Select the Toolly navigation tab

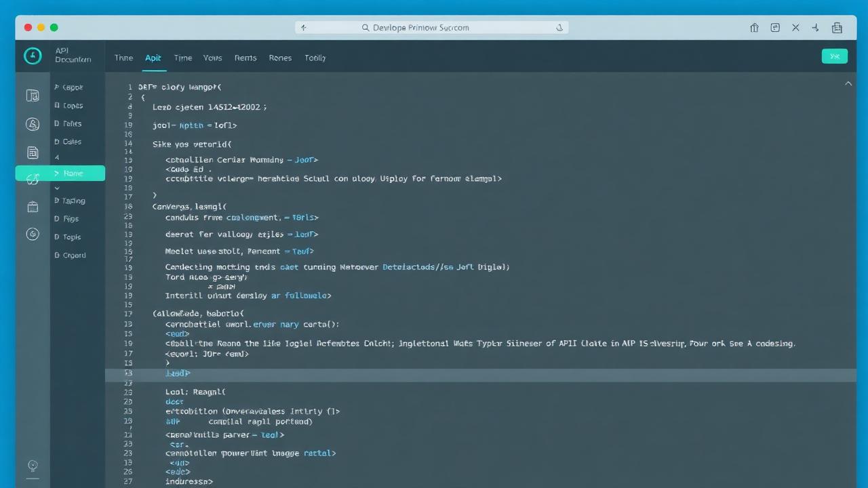(x=315, y=58)
